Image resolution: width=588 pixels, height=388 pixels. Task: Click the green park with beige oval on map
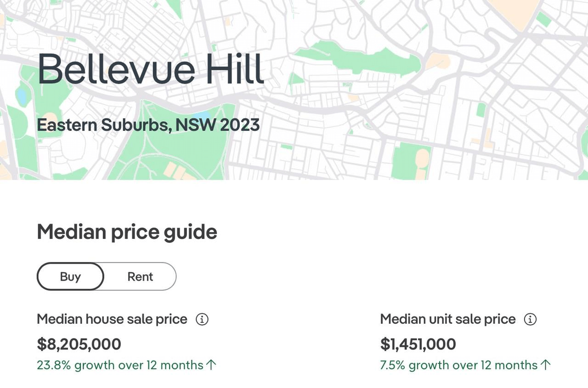coord(412,161)
